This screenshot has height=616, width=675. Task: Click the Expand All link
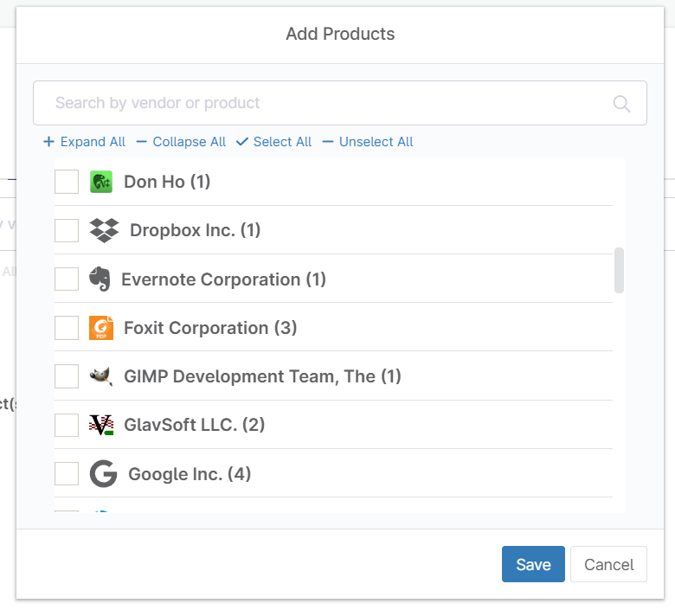click(x=93, y=142)
